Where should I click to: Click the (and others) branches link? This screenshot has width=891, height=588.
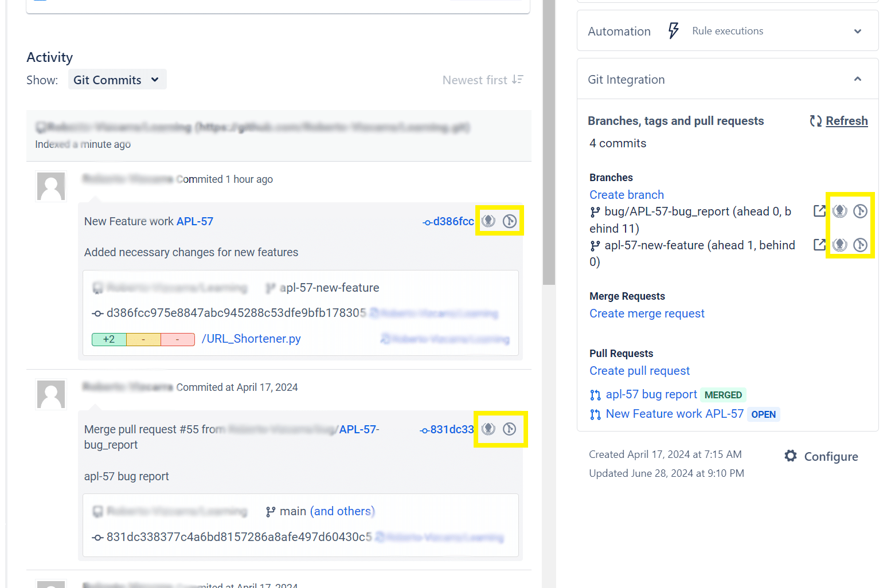(342, 511)
